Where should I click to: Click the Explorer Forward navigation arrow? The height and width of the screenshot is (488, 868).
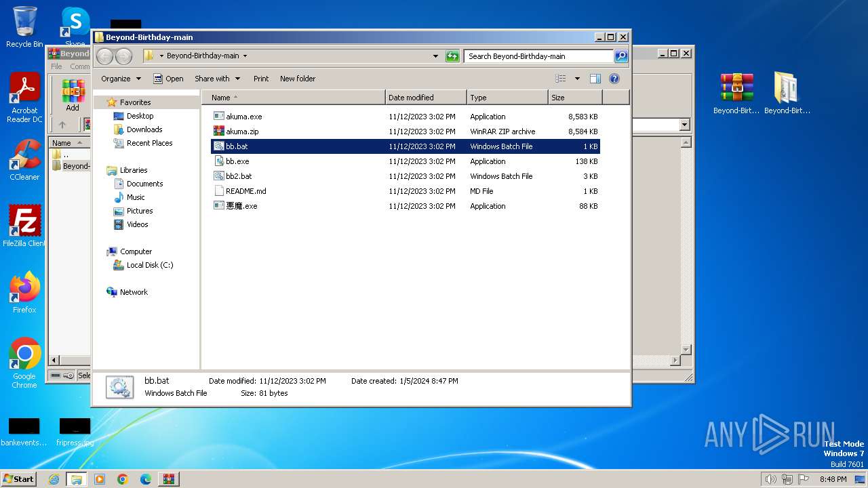pos(123,56)
